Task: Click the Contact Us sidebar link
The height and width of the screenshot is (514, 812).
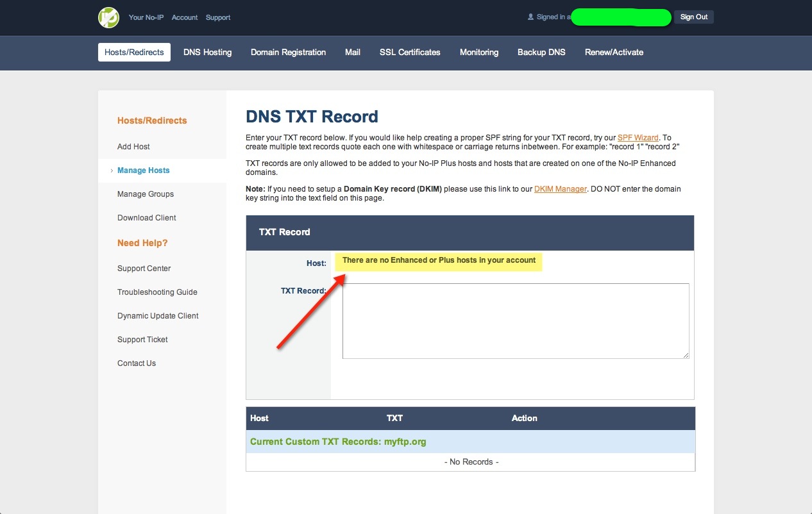Action: 137,363
